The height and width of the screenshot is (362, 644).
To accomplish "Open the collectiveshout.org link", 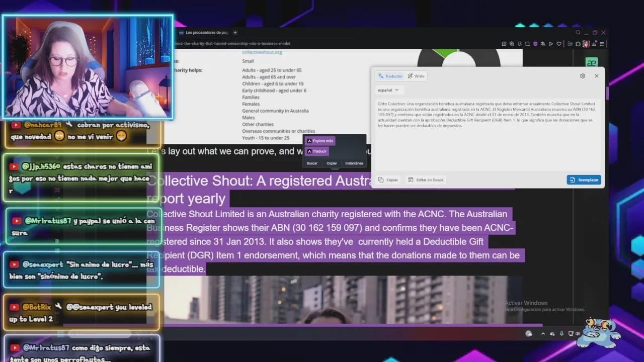I will [x=262, y=52].
